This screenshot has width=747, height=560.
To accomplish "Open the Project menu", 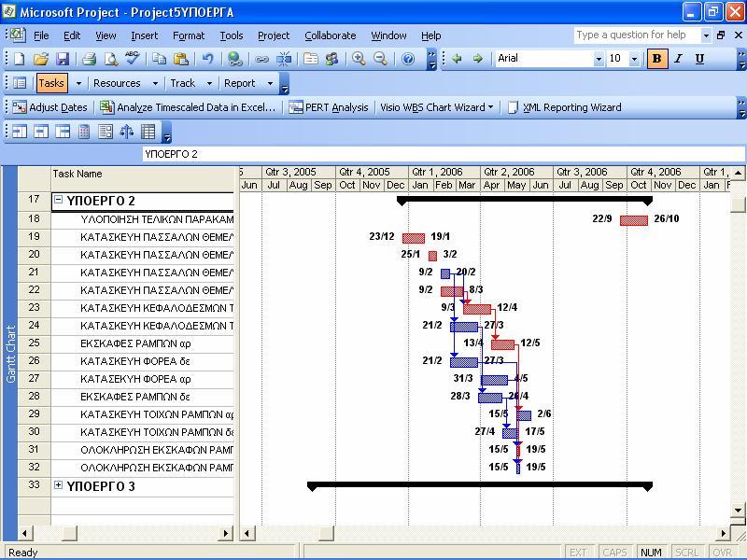I will [274, 35].
